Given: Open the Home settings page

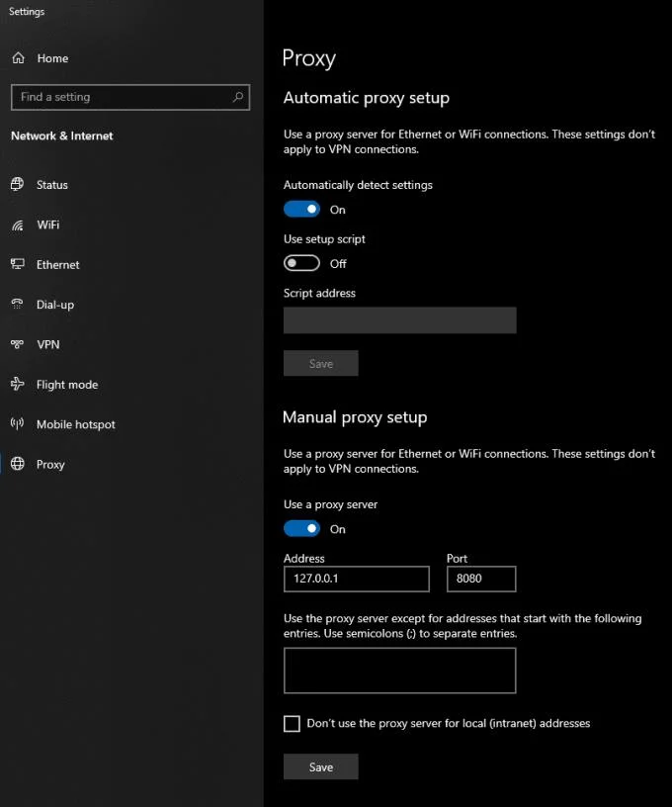Looking at the screenshot, I should coord(130,58).
